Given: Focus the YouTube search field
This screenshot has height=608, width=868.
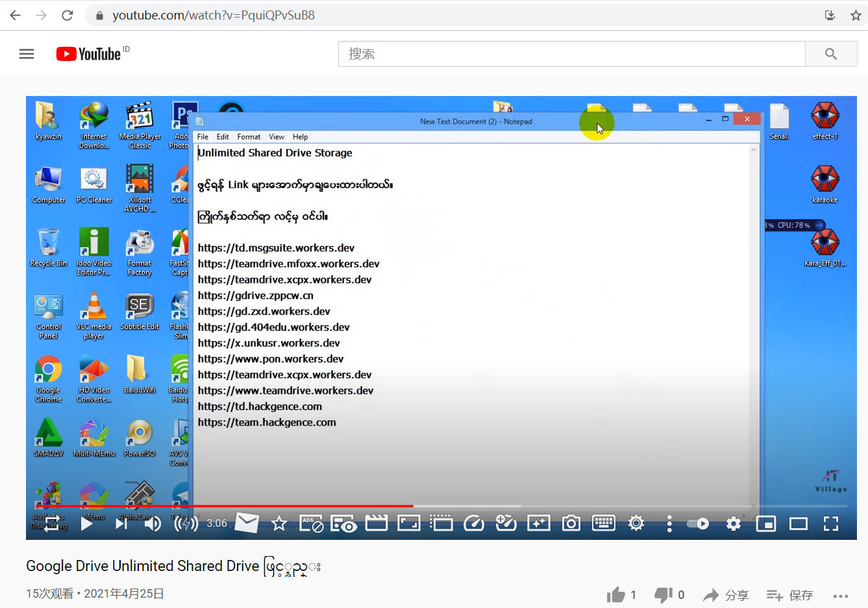Looking at the screenshot, I should 571,54.
